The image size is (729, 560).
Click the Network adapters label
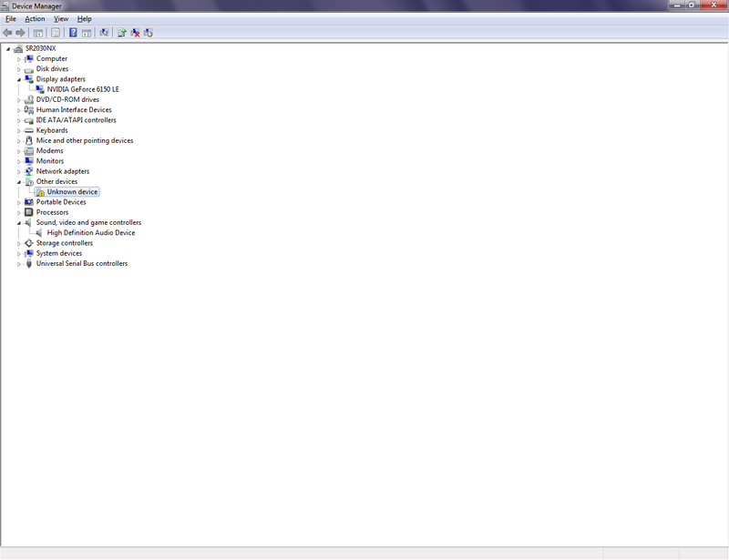click(63, 171)
